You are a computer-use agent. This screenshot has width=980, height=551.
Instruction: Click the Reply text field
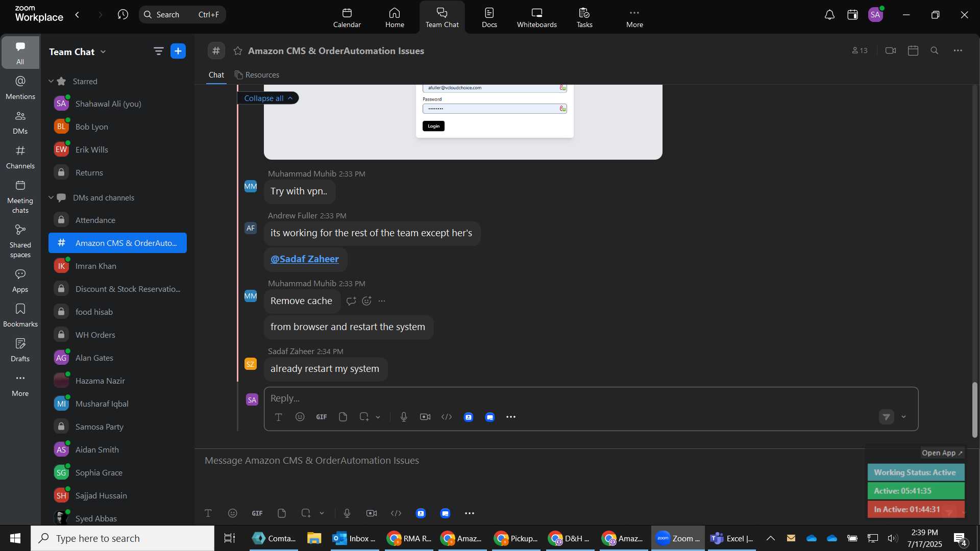coord(591,398)
